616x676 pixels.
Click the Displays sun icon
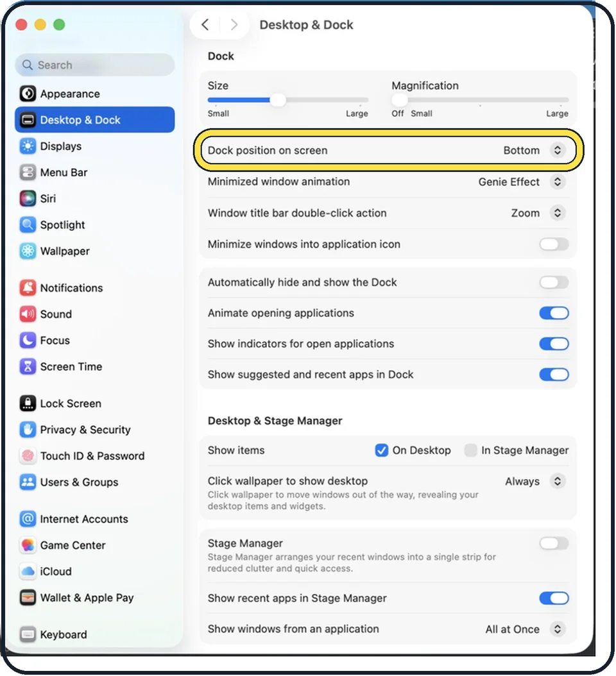click(x=28, y=146)
